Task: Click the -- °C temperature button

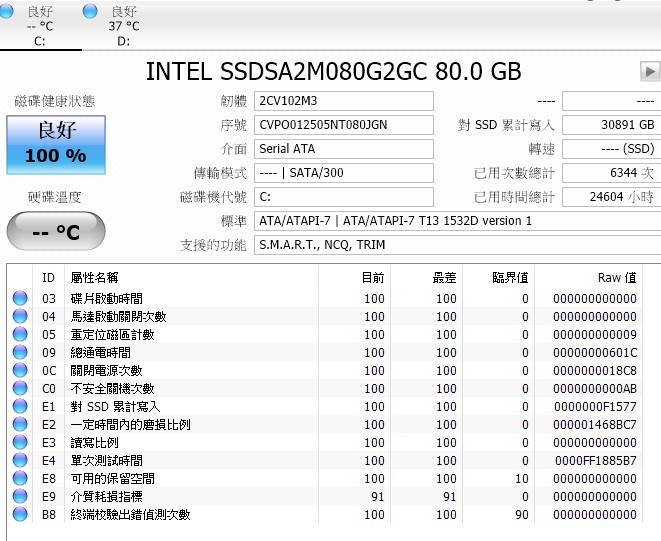Action: [x=56, y=231]
